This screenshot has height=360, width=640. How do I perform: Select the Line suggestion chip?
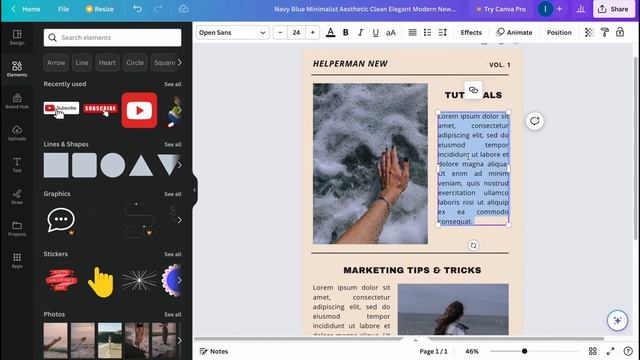[x=82, y=62]
